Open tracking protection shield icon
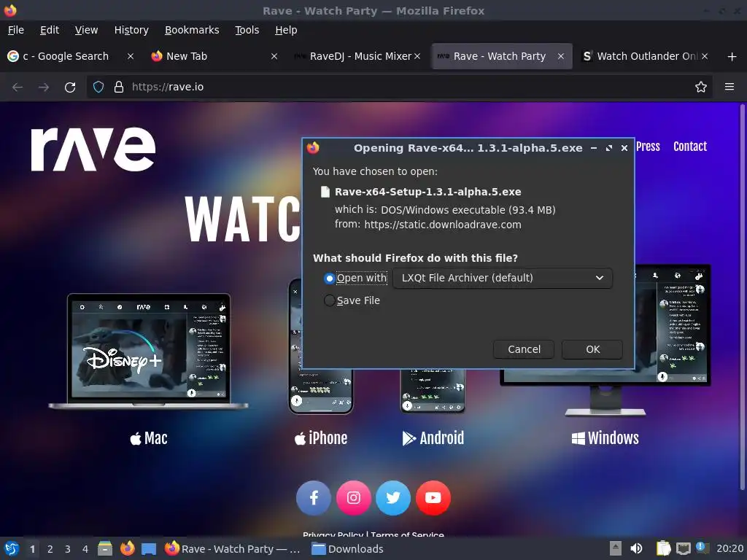The image size is (747, 560). pyautogui.click(x=98, y=87)
